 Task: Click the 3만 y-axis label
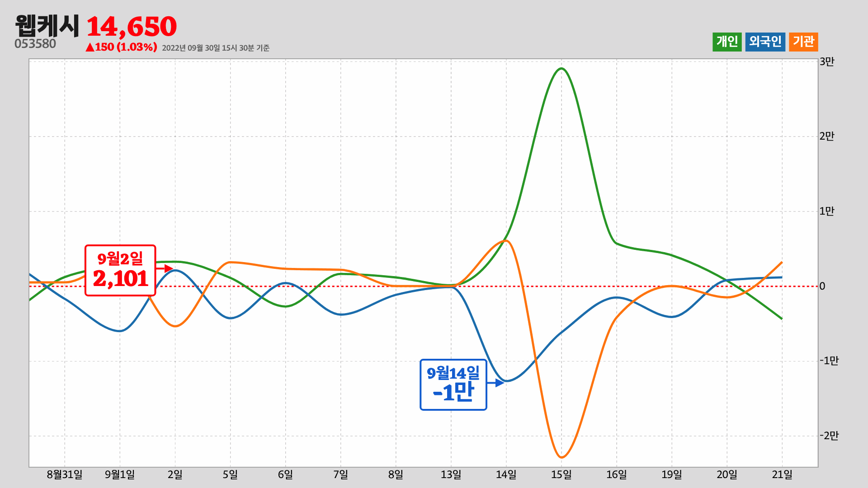click(827, 61)
